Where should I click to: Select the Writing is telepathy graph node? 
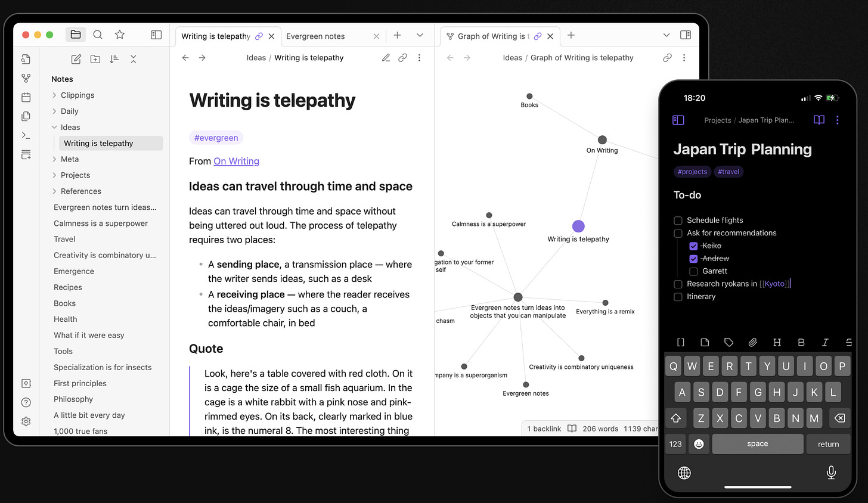(578, 226)
